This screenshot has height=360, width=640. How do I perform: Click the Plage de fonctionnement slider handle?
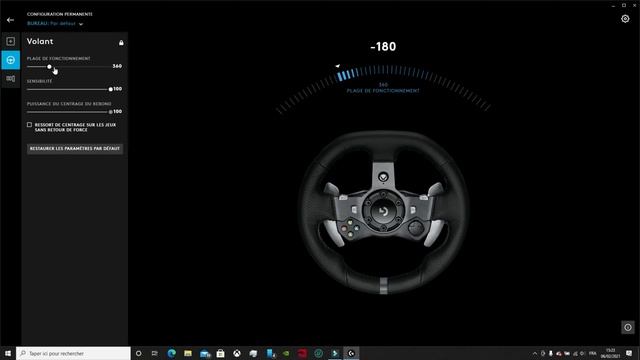point(49,67)
